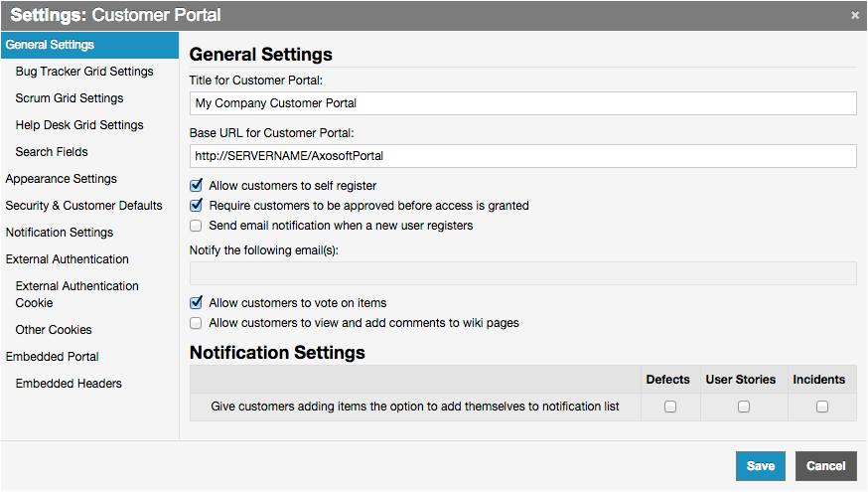Viewport: 868px width, 492px height.
Task: Click the Cancel button
Action: coord(825,466)
